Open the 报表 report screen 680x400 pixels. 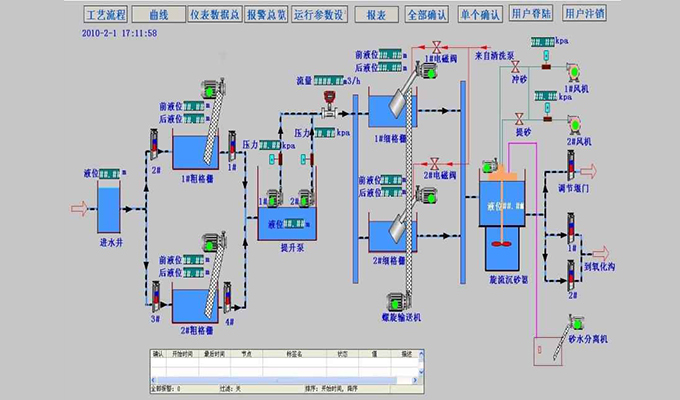click(376, 15)
